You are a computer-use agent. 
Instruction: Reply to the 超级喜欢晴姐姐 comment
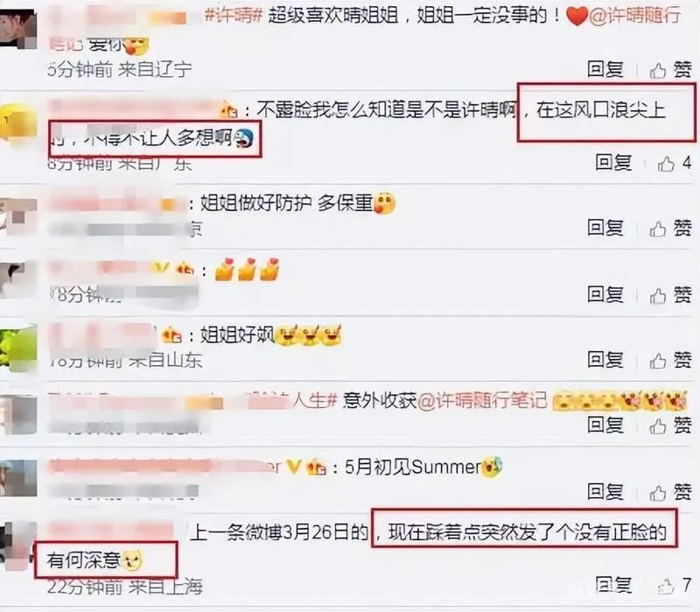pos(605,70)
